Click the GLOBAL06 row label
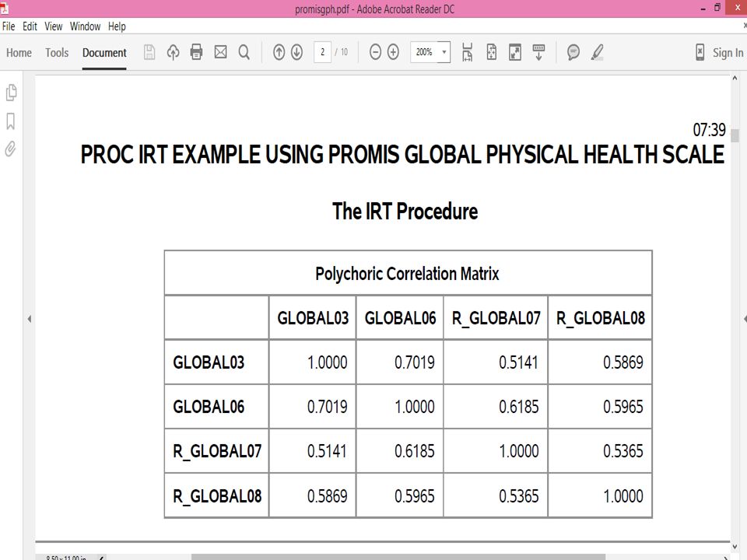Image resolution: width=747 pixels, height=560 pixels. pyautogui.click(x=209, y=406)
